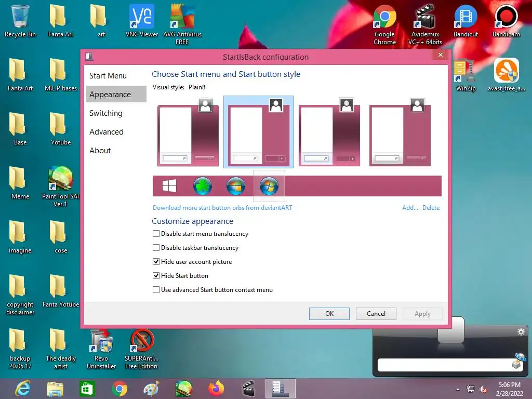This screenshot has width=532, height=399.
Task: Select the PaintTool SAI Ver.1 shortcut
Action: click(60, 187)
